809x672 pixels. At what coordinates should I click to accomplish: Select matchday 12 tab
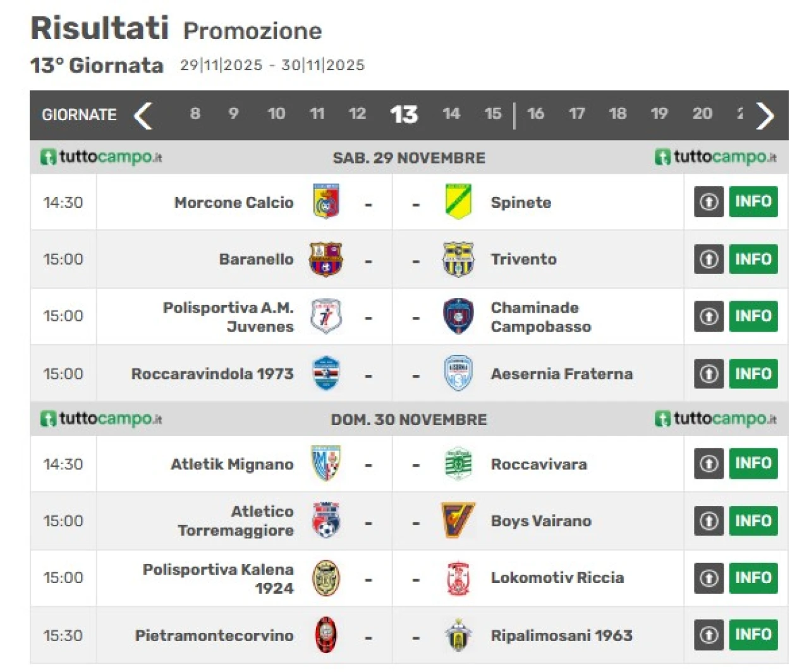click(357, 114)
